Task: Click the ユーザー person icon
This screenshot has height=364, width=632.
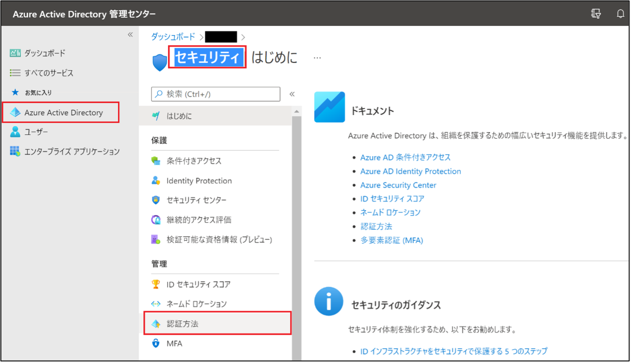Action: [x=15, y=132]
